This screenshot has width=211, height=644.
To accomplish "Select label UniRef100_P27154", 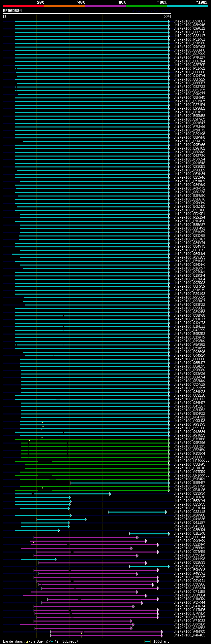I will [x=189, y=105].
